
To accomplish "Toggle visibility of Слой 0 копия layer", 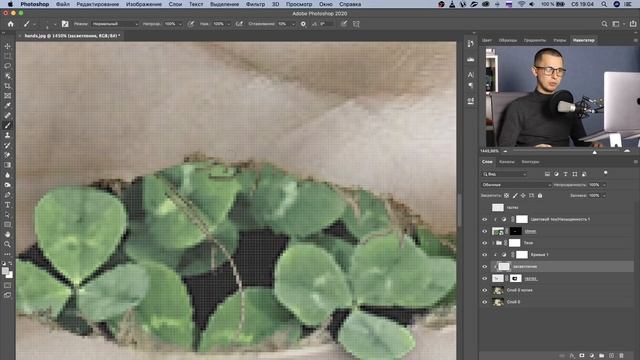I will 484,290.
